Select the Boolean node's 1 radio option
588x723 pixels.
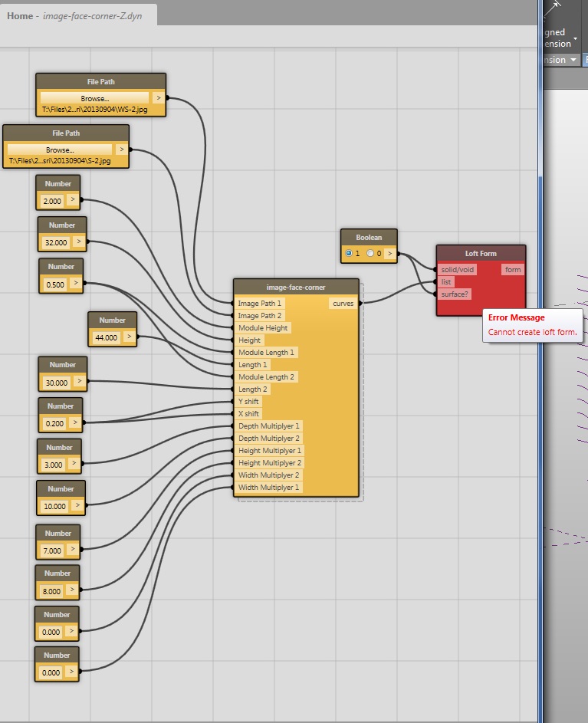pyautogui.click(x=349, y=253)
